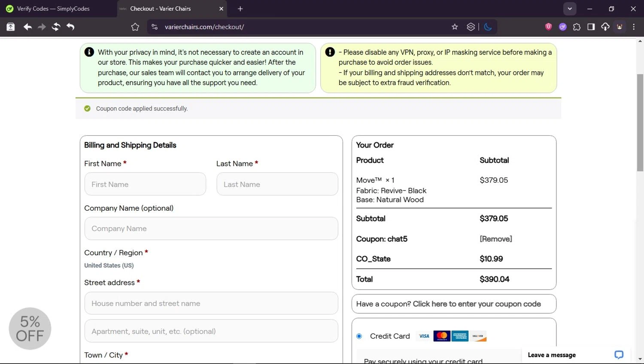Open a new browser tab
Image resolution: width=644 pixels, height=364 pixels.
(x=240, y=9)
